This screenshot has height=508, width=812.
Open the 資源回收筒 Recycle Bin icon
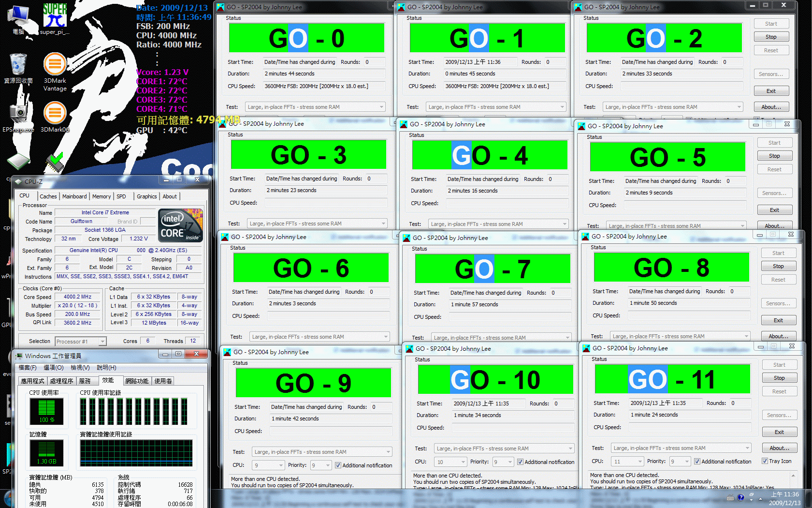(18, 68)
